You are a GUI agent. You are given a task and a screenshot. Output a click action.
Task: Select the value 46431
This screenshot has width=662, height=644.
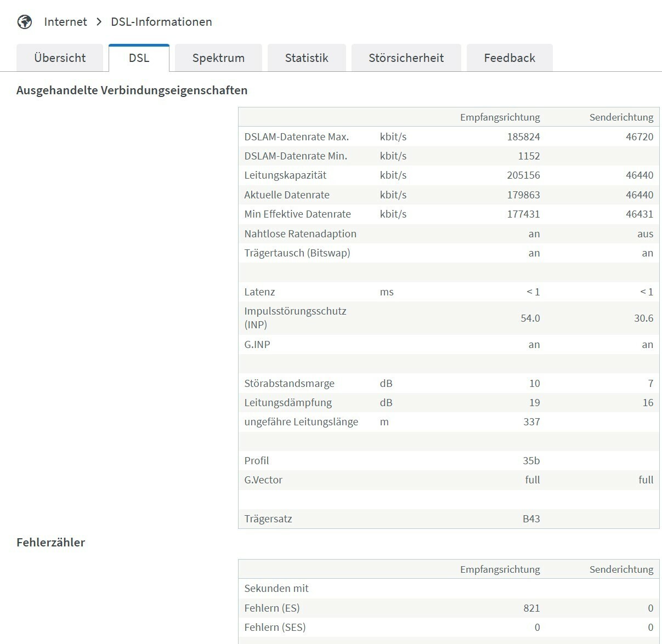tap(640, 214)
